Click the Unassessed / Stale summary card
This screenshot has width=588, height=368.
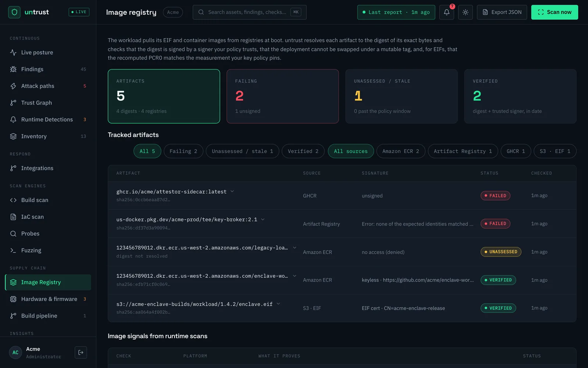point(401,96)
